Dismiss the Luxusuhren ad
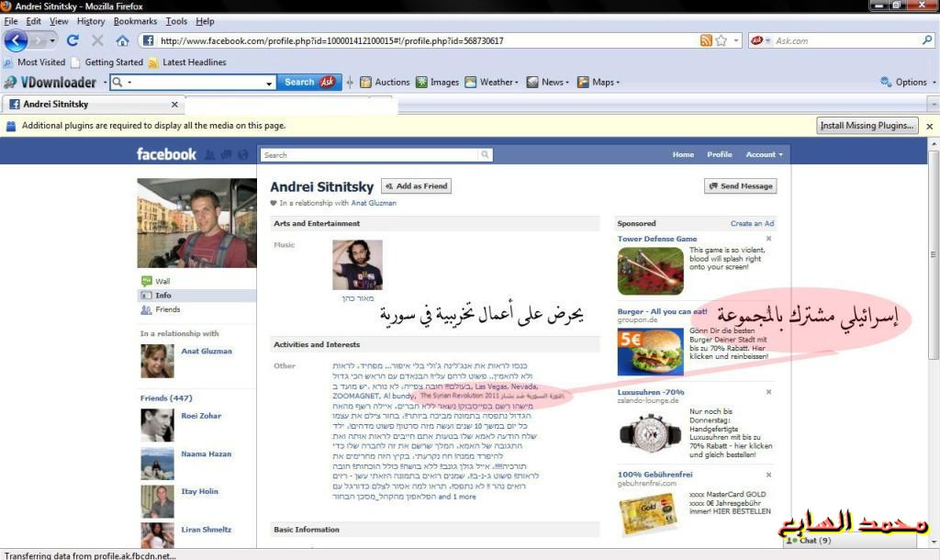940x560 pixels. [x=768, y=392]
